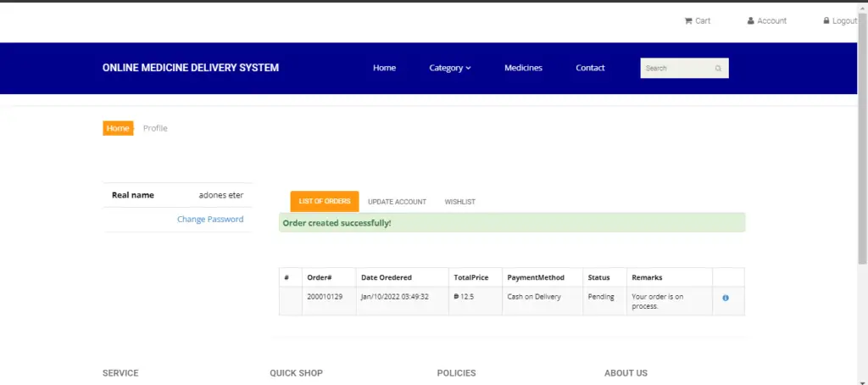This screenshot has width=868, height=385.
Task: Click the Date Oredered column header
Action: (403, 277)
